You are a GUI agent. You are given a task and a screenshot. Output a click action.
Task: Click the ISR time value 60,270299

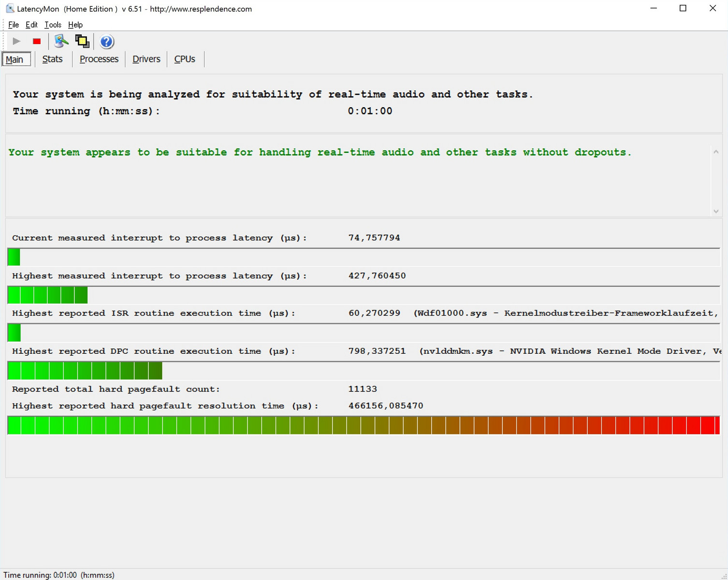click(374, 313)
